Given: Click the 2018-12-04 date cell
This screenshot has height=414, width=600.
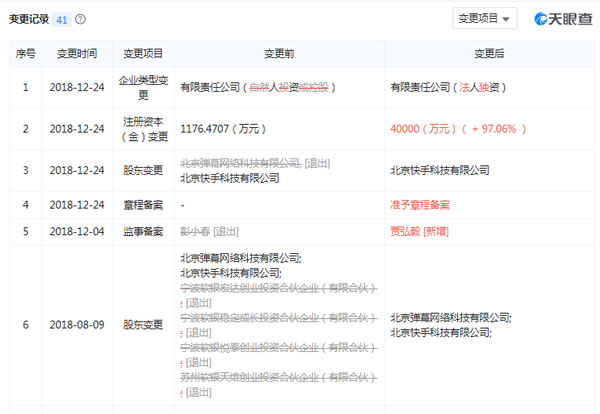Looking at the screenshot, I should 77,231.
